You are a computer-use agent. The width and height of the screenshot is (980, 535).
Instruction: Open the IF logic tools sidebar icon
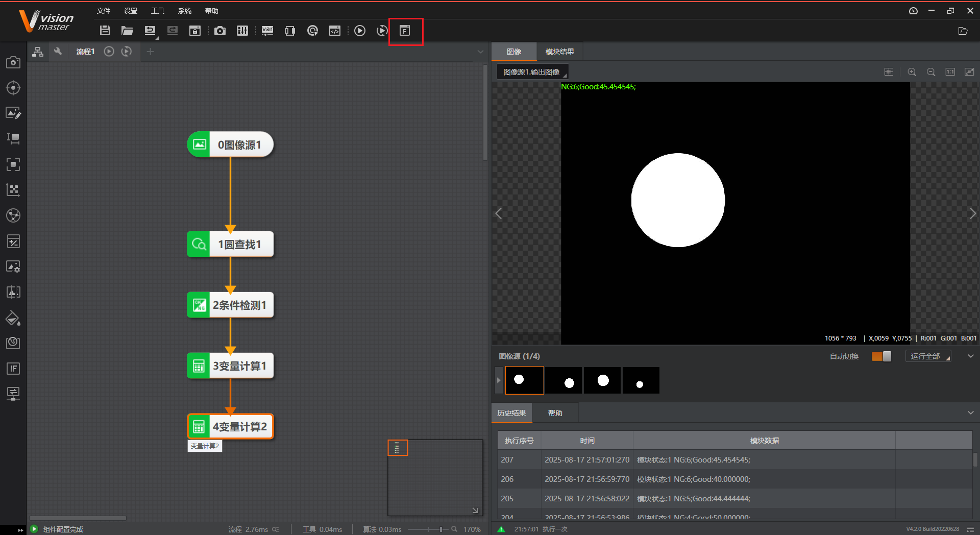13,369
